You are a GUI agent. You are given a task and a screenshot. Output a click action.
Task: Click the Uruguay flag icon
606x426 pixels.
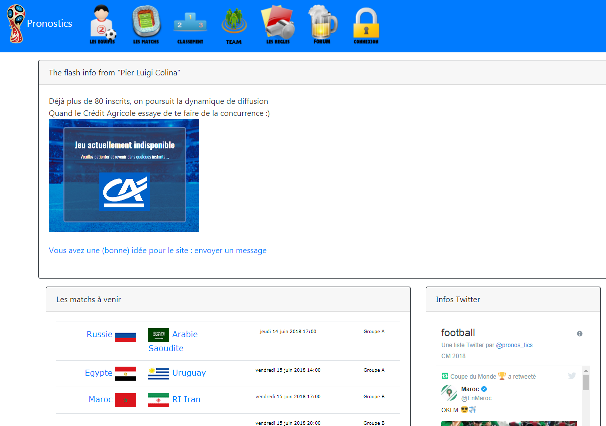(158, 374)
